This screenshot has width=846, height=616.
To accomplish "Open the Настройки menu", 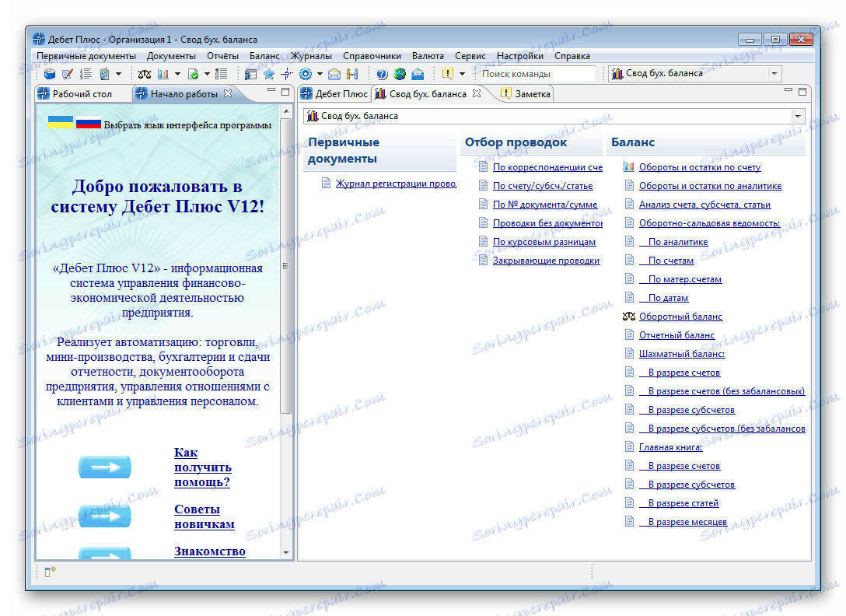I will [520, 56].
